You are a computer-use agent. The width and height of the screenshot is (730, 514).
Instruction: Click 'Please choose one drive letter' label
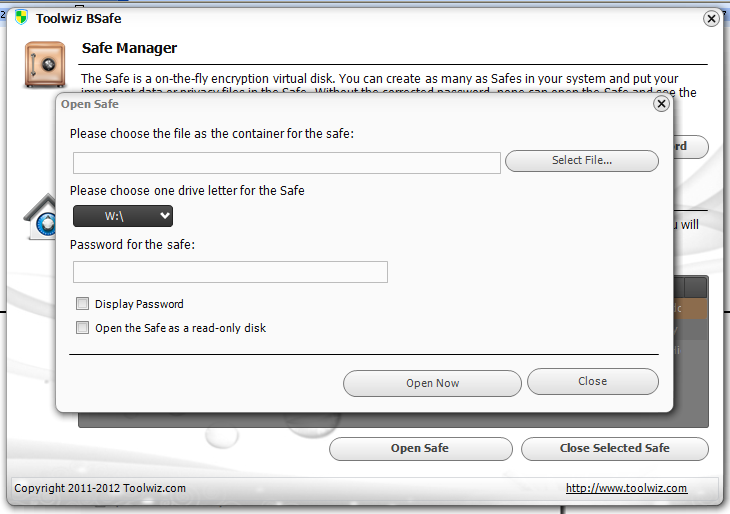tap(187, 190)
